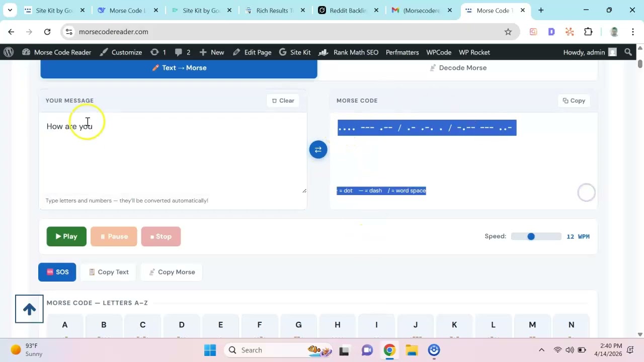Open the 2 comments item in admin bar

(x=183, y=52)
